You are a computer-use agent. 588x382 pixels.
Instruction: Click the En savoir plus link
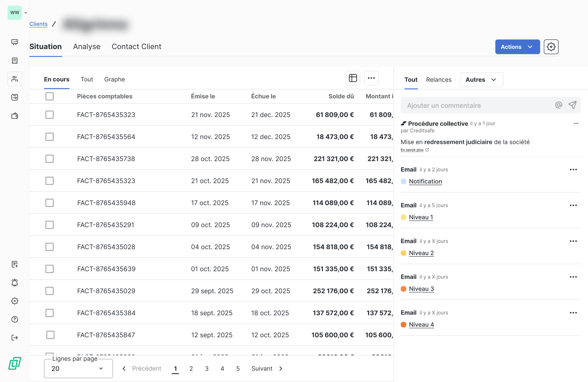click(412, 150)
